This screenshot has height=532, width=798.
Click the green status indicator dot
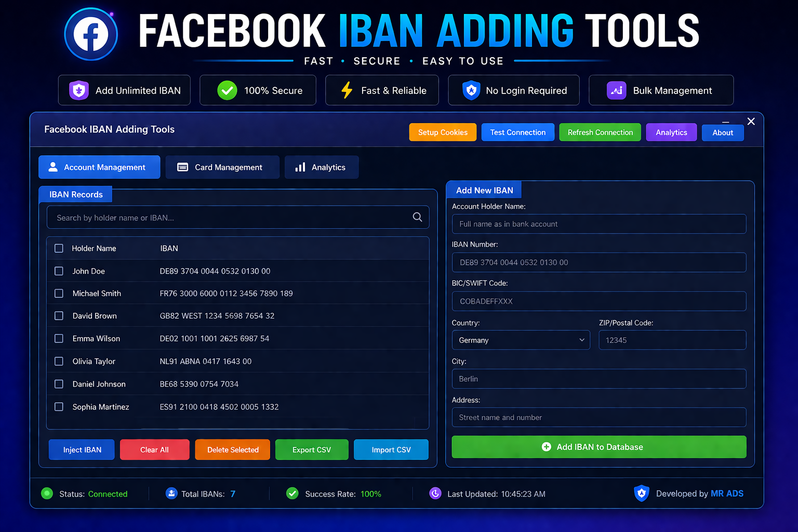(47, 494)
